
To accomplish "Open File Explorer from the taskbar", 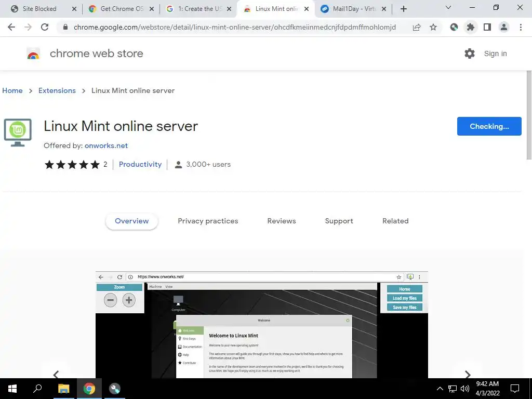I will (63, 389).
